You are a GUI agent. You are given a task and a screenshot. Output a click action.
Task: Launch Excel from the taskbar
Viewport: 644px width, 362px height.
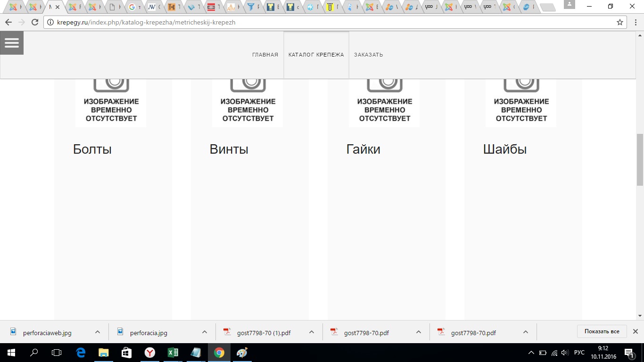[x=173, y=352]
